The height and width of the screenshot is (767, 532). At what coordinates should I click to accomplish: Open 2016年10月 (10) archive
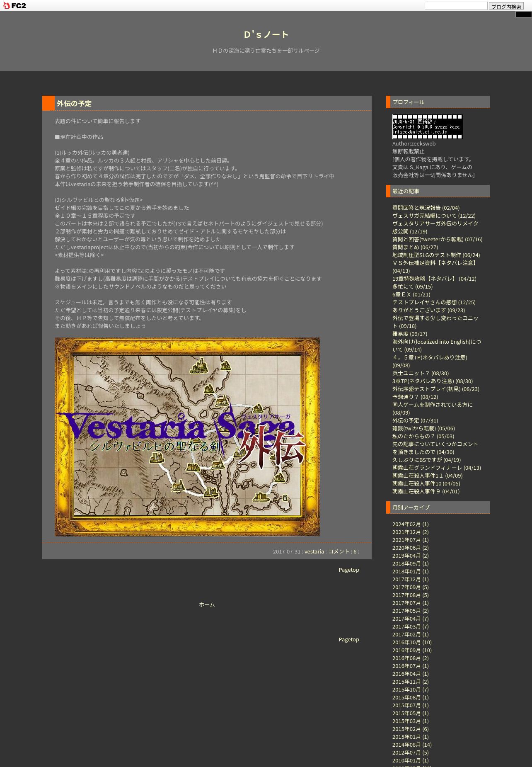click(x=412, y=642)
